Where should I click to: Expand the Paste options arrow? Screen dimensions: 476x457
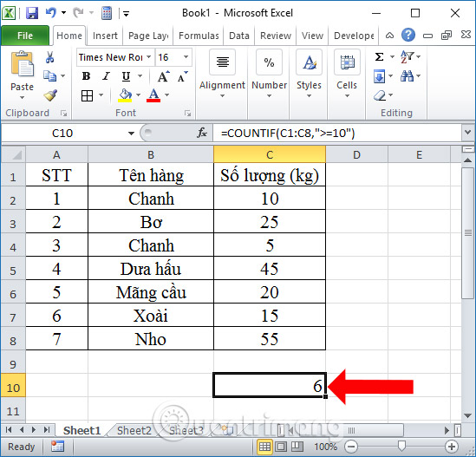pyautogui.click(x=23, y=98)
